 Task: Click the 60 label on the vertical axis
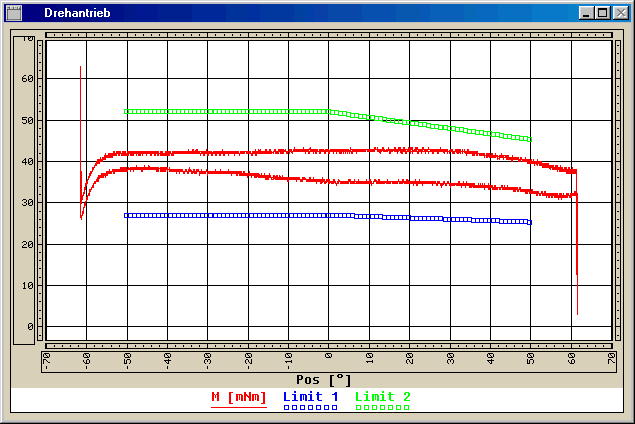pyautogui.click(x=29, y=78)
